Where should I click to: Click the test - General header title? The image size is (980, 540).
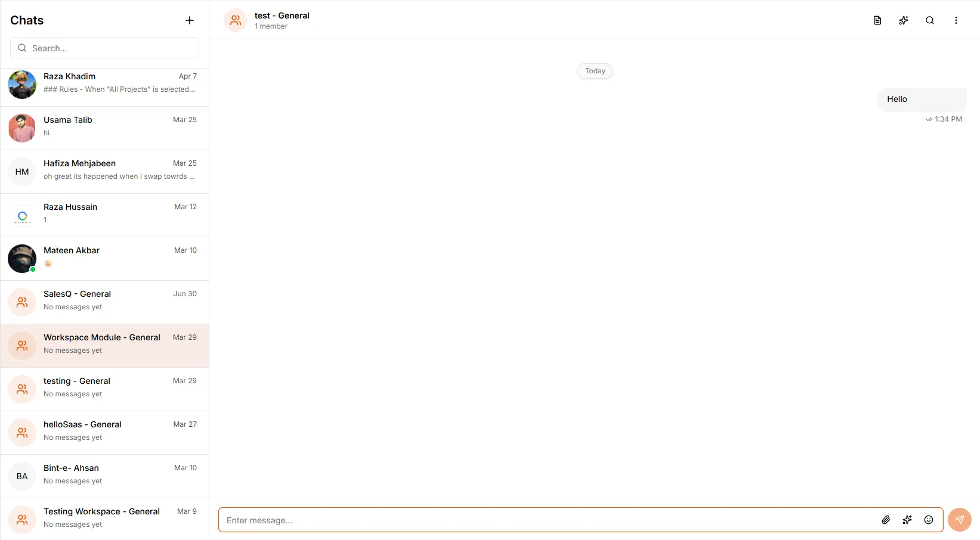tap(282, 15)
